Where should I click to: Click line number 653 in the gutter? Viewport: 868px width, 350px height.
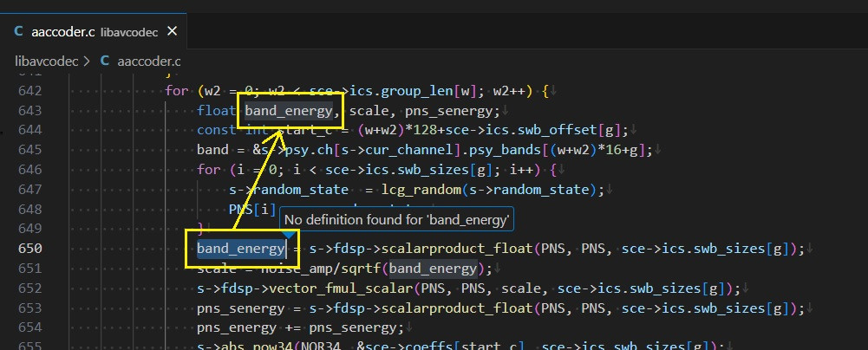pos(29,308)
